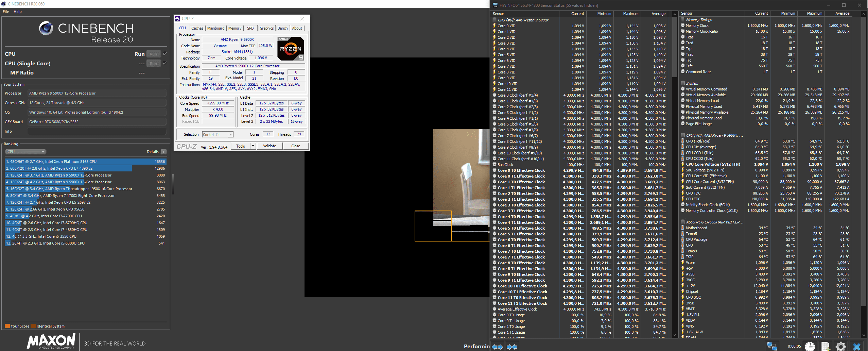Viewport: 868px width, 351px height.
Task: Open the Help menu in Cinebench
Action: [18, 12]
